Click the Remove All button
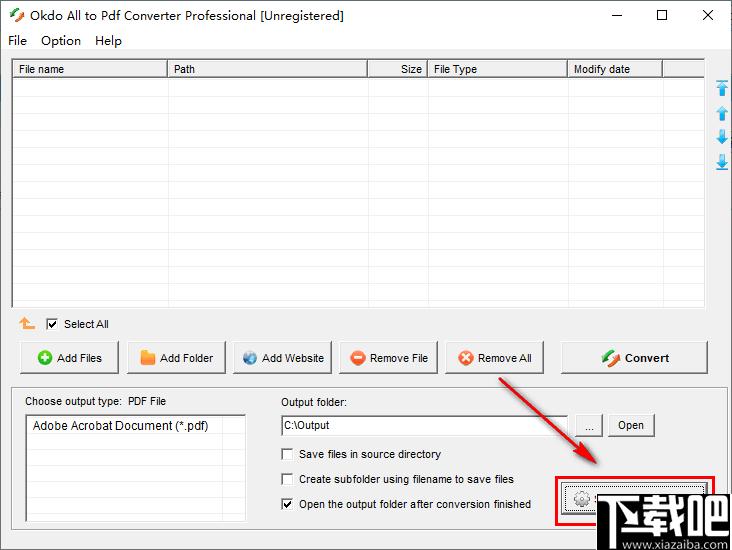Screen dimensions: 732x550 click(x=494, y=358)
